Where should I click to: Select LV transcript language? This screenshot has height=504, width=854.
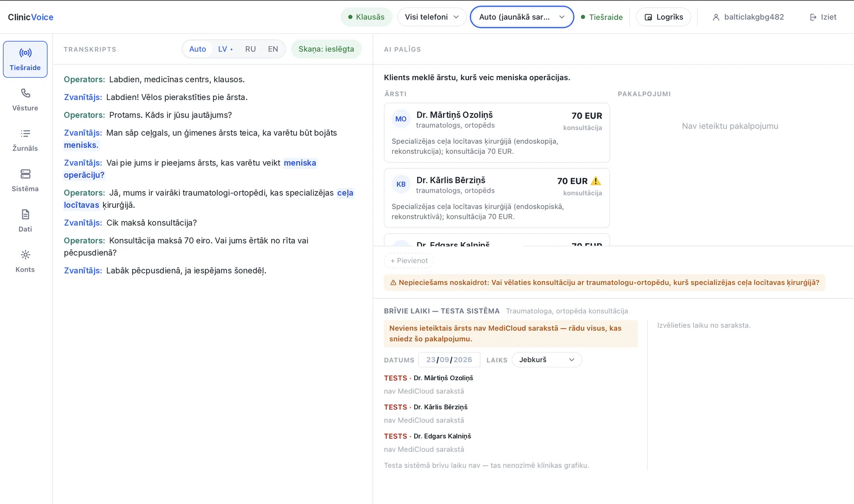pos(225,49)
